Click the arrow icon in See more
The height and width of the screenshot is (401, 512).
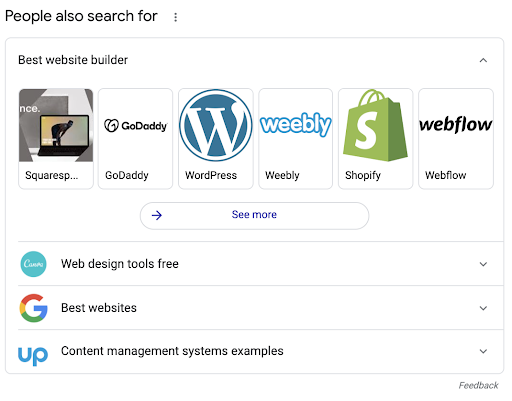point(157,216)
